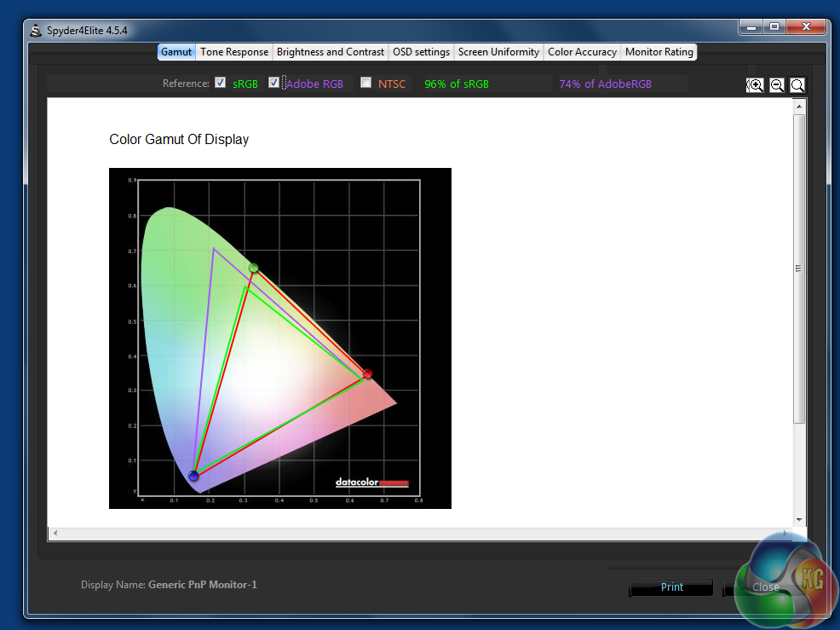Toggle the sRGB reference checkbox

click(220, 83)
